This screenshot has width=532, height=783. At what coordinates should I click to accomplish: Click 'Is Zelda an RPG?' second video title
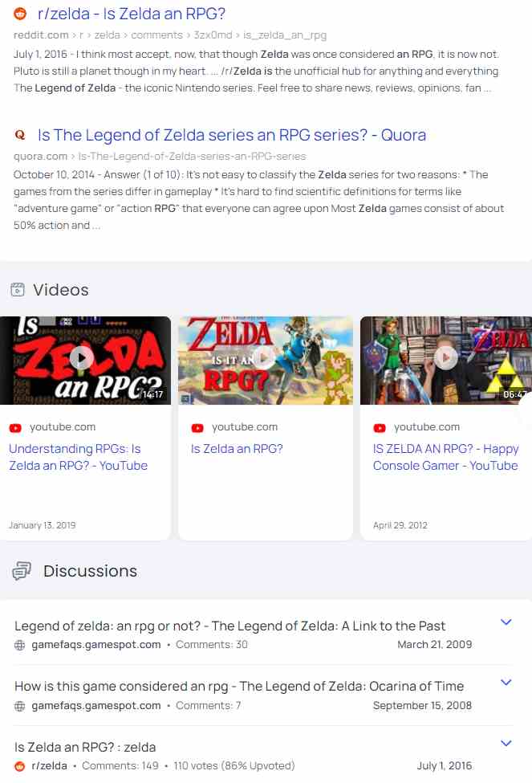[x=237, y=449]
